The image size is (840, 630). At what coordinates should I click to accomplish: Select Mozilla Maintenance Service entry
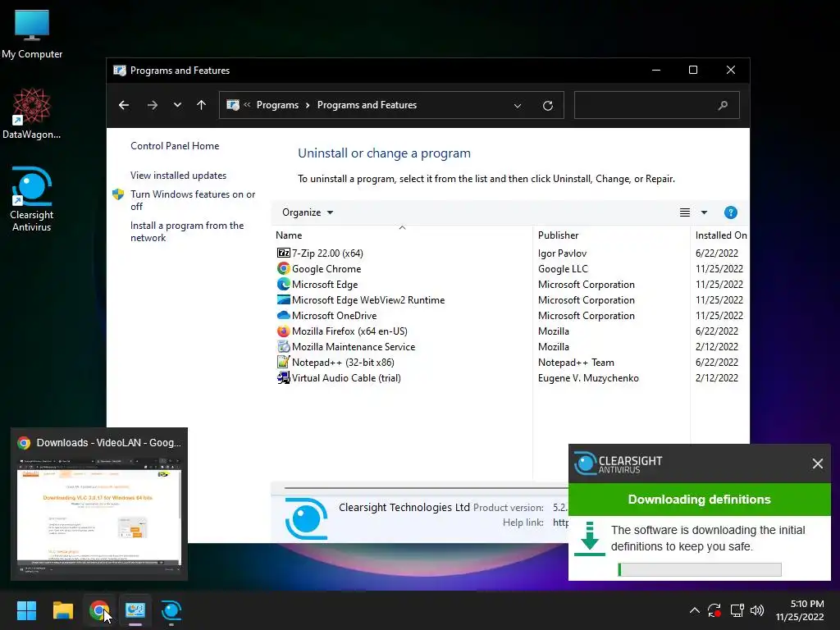point(354,346)
